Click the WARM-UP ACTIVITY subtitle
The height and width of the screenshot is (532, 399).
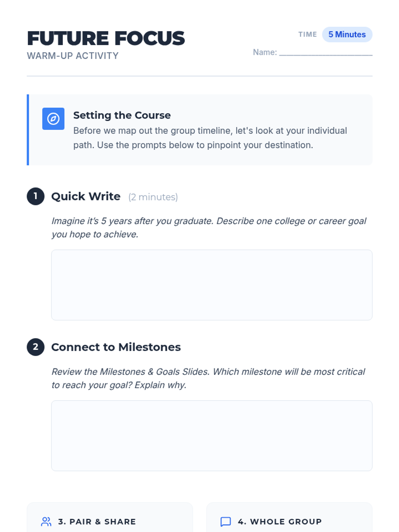[x=73, y=56]
